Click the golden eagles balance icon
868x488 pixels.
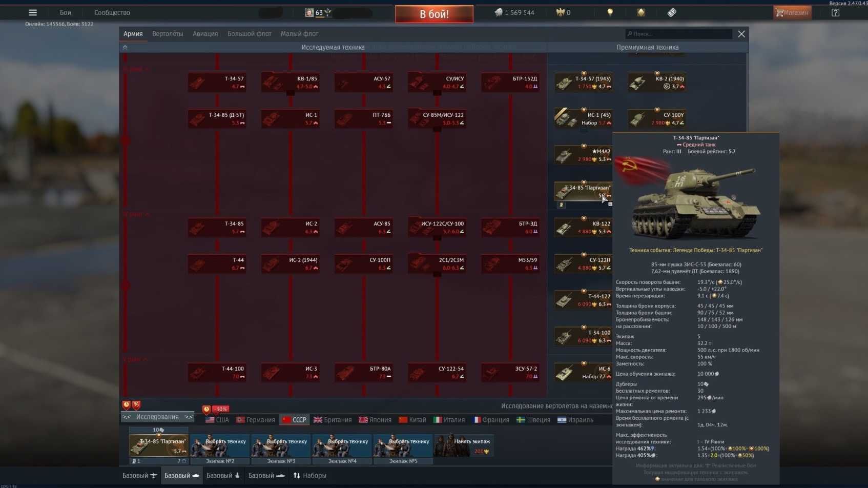click(x=560, y=13)
